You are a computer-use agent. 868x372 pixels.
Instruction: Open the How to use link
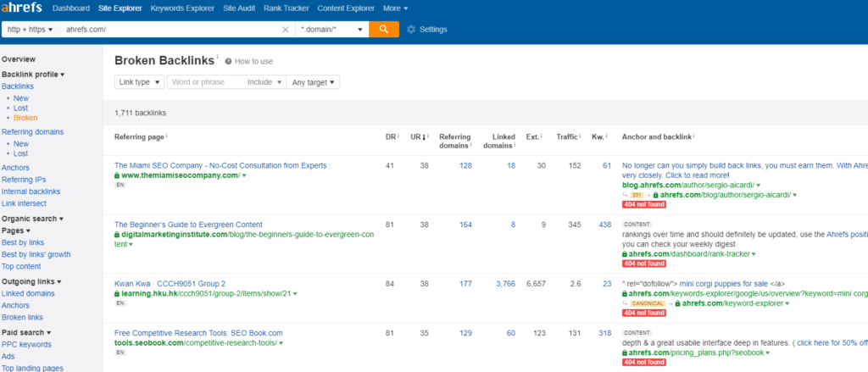pos(253,62)
